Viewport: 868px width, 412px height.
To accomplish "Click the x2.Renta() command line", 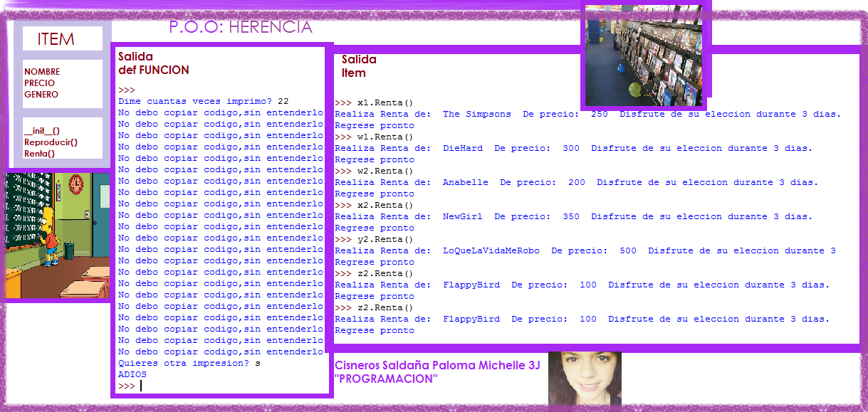I will coord(374,205).
